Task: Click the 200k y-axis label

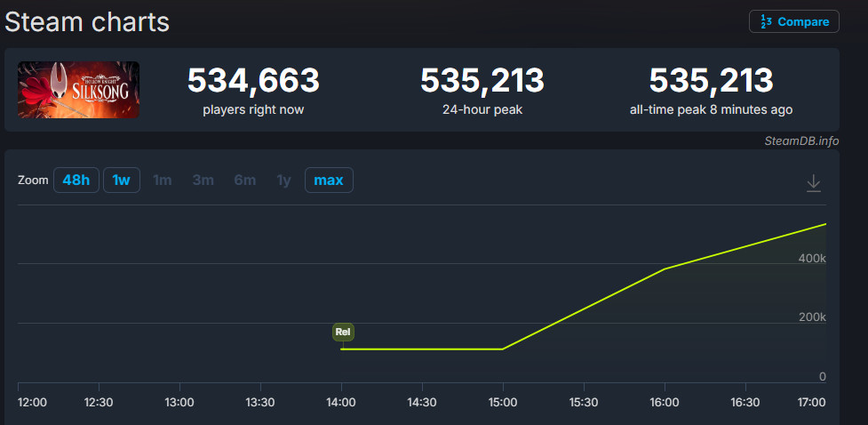Action: click(812, 317)
